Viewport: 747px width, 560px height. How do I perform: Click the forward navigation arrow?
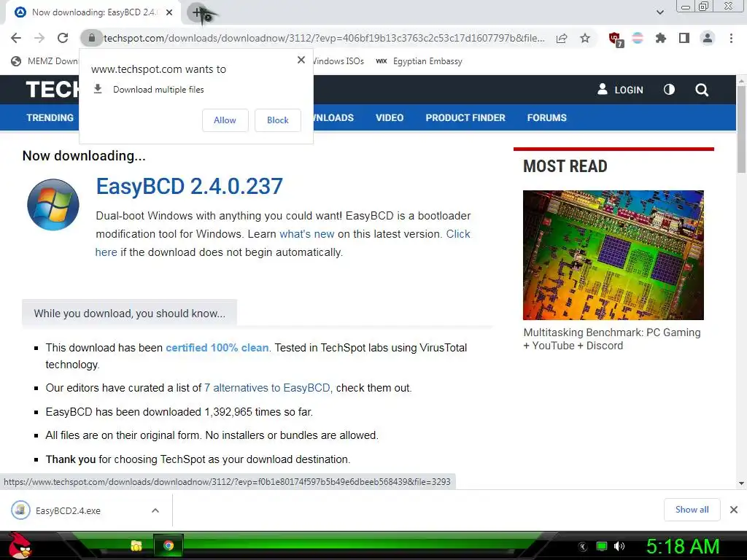pyautogui.click(x=39, y=38)
